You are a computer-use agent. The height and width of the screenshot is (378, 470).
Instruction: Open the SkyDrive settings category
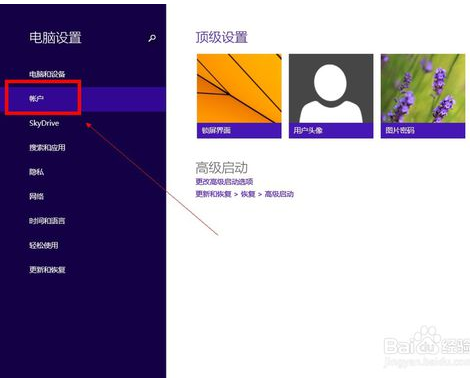(x=44, y=123)
